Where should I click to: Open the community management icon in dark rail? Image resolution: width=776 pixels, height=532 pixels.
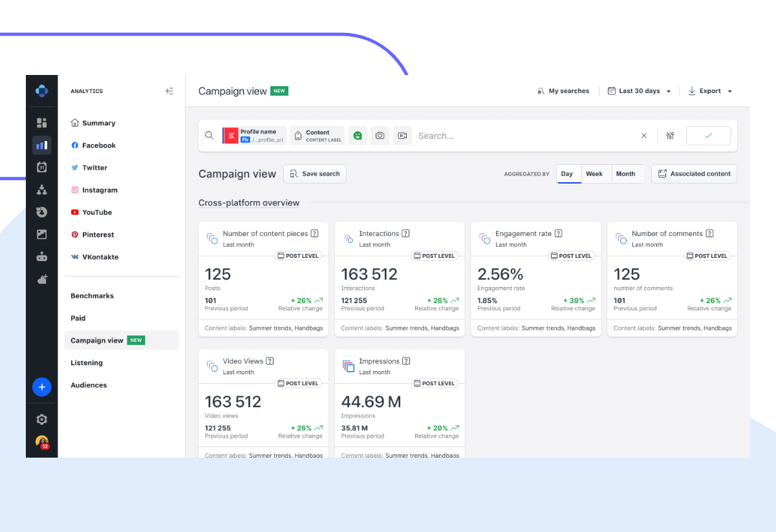click(x=41, y=189)
